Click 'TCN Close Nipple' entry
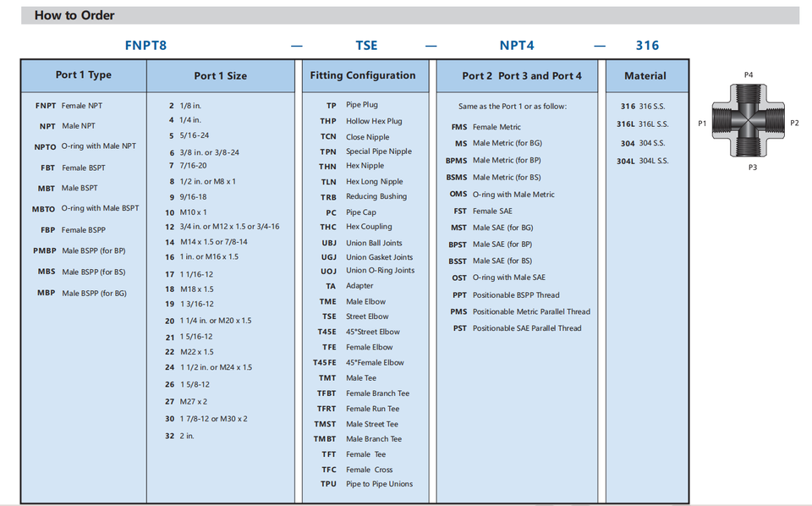Image resolution: width=812 pixels, height=506 pixels. [x=354, y=137]
